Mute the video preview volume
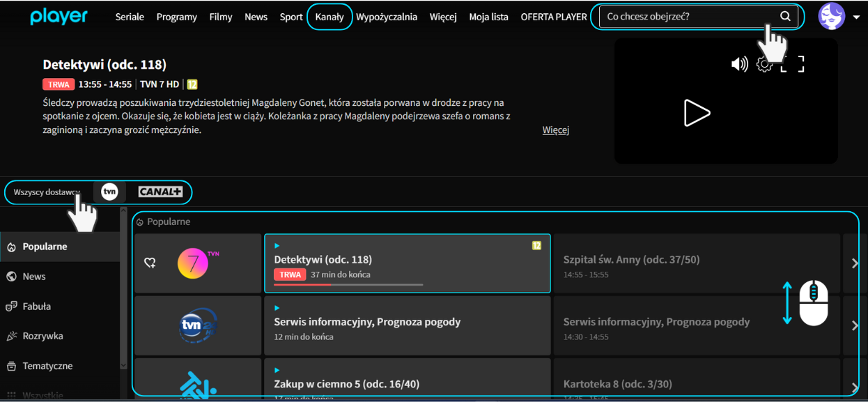The height and width of the screenshot is (402, 868). pyautogui.click(x=738, y=65)
